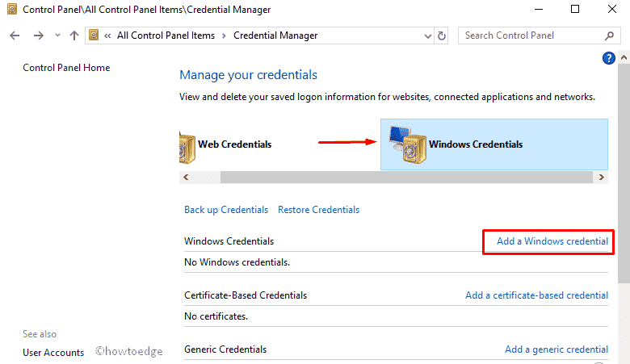Viewport: 630px width, 364px height.
Task: Click the search magnifier icon
Action: coord(609,36)
